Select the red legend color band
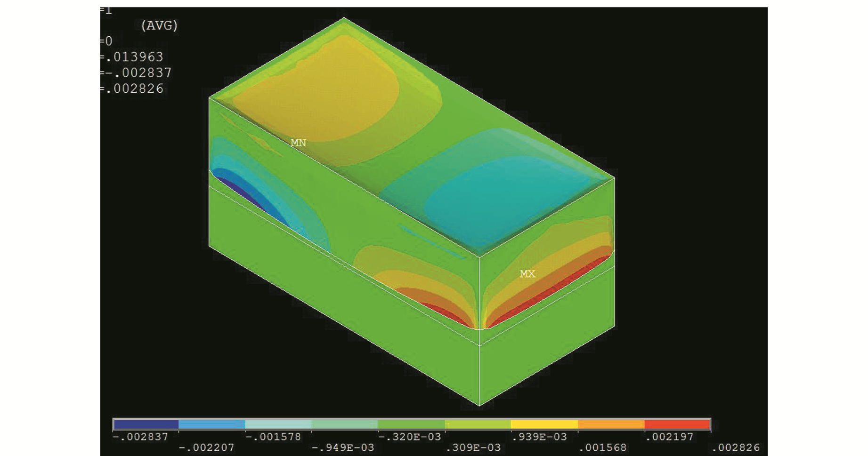Viewport: 868px width, 456px height. click(677, 424)
